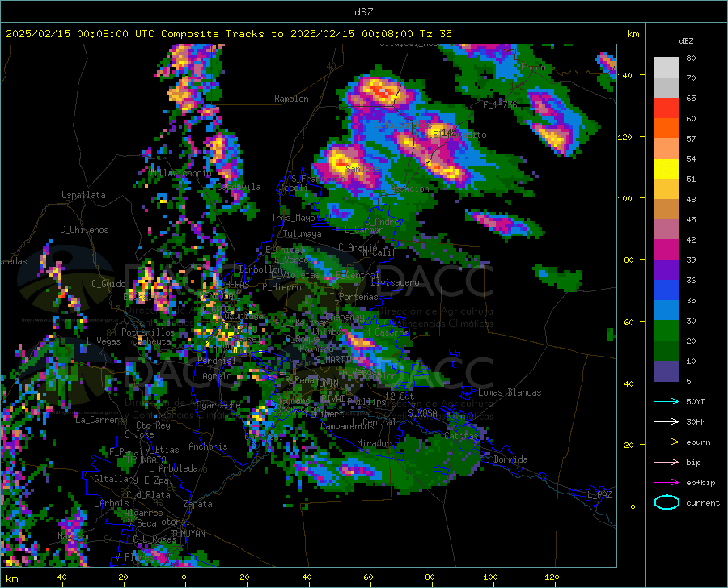Pick the orange 60–57 dBZ legend swatch
The image size is (728, 588).
[x=667, y=129]
